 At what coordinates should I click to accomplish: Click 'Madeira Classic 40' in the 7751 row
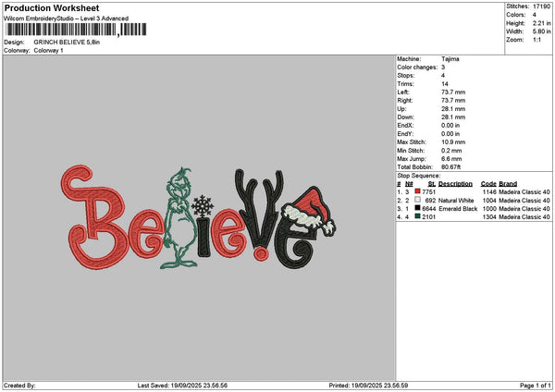(524, 191)
